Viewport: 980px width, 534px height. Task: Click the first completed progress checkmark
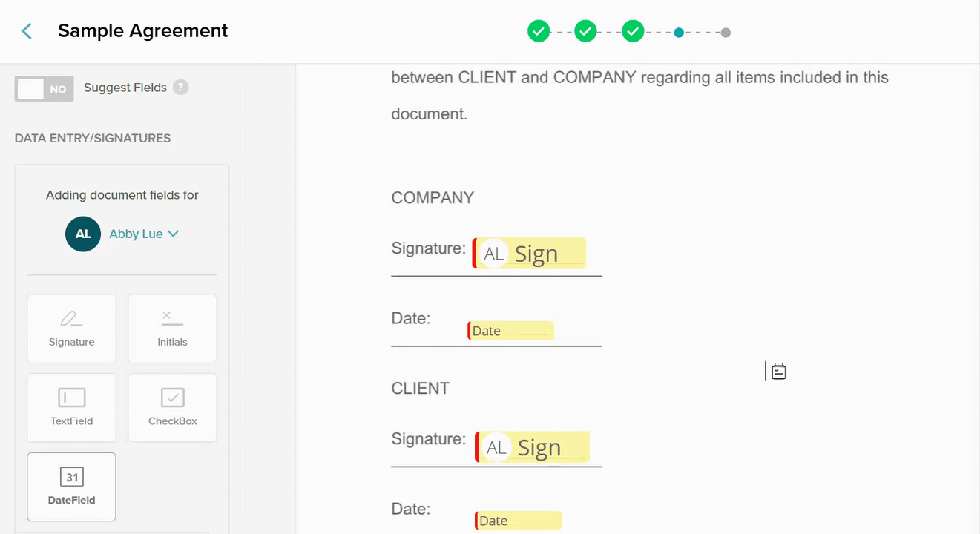pos(539,31)
